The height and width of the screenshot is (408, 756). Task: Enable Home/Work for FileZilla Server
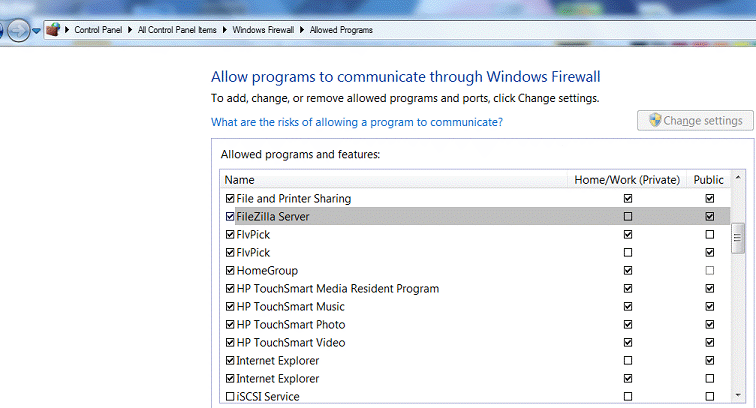(628, 217)
